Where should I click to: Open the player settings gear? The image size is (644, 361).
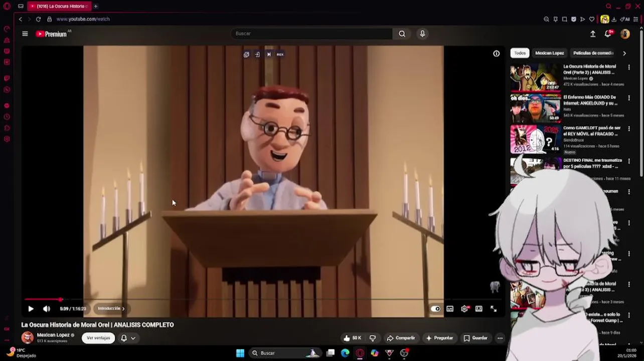click(464, 309)
